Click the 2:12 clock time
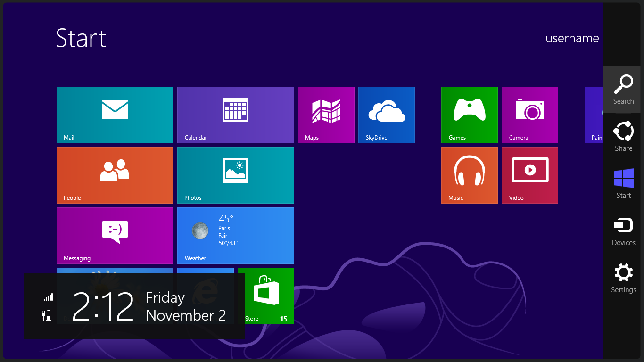This screenshot has height=362, width=644. coord(103,306)
